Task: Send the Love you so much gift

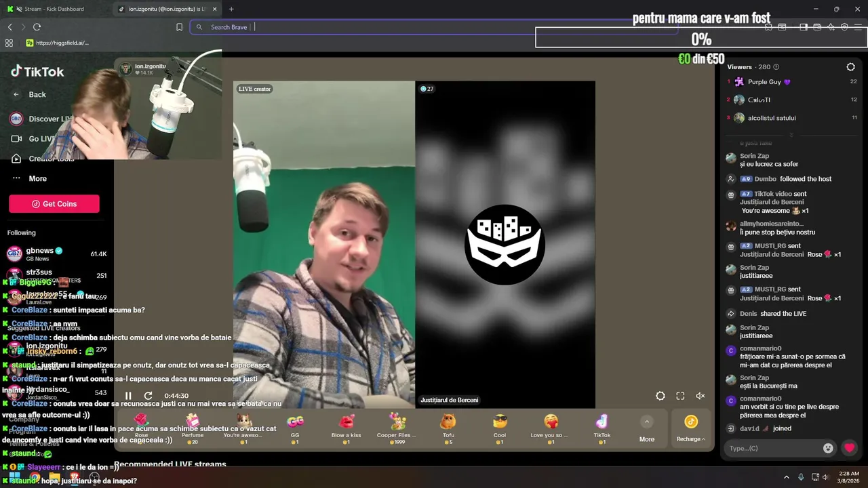Action: (x=551, y=428)
